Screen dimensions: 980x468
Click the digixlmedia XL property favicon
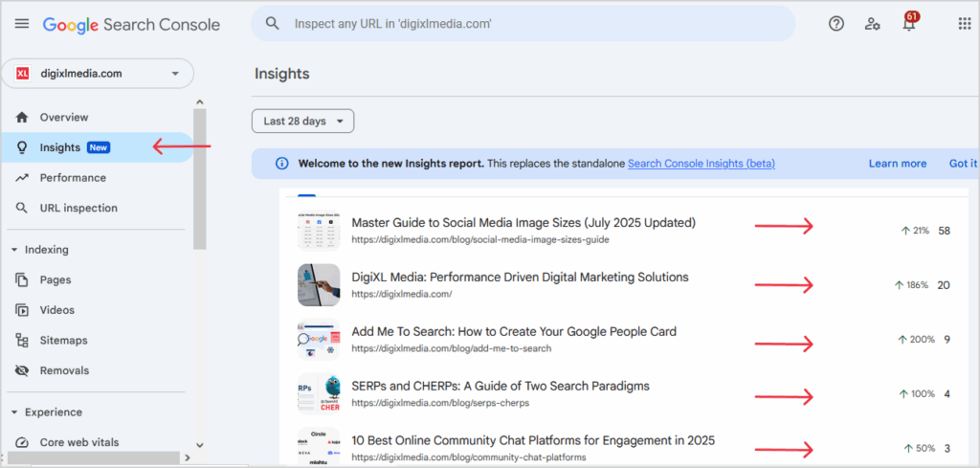[x=23, y=74]
